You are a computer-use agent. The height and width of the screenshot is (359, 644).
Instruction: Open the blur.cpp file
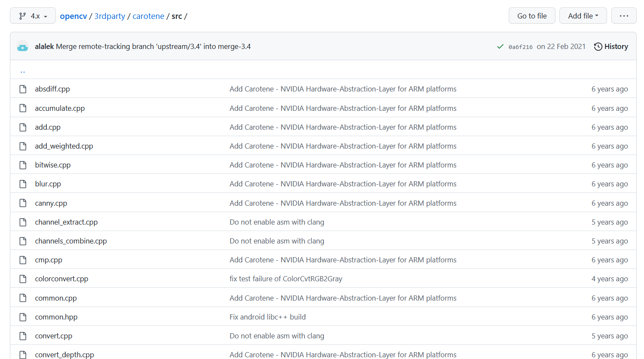(48, 184)
